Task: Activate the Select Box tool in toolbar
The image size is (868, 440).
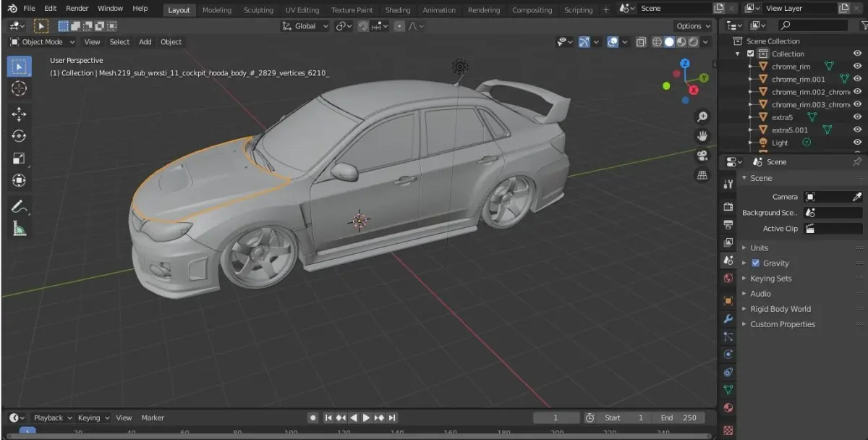Action: [x=20, y=67]
